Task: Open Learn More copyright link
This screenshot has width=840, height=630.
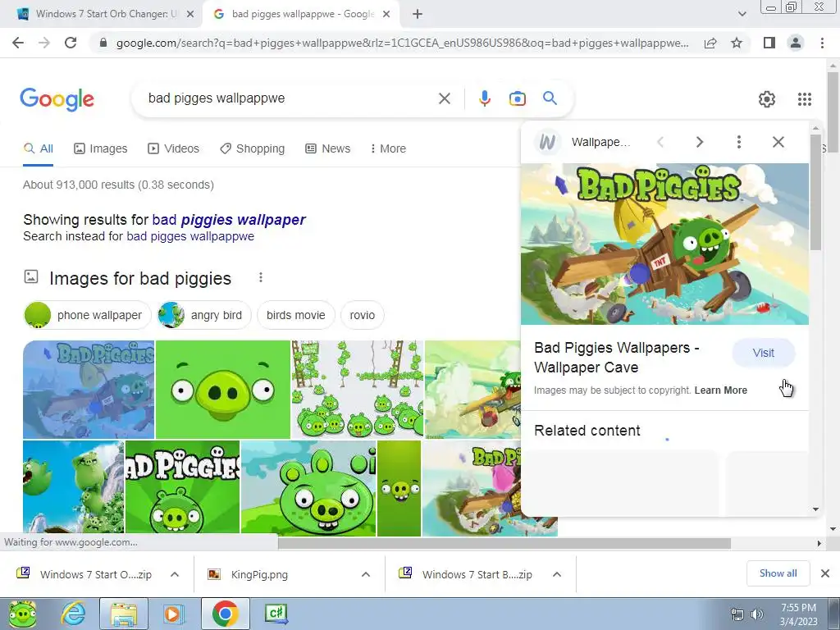Action: pos(720,390)
